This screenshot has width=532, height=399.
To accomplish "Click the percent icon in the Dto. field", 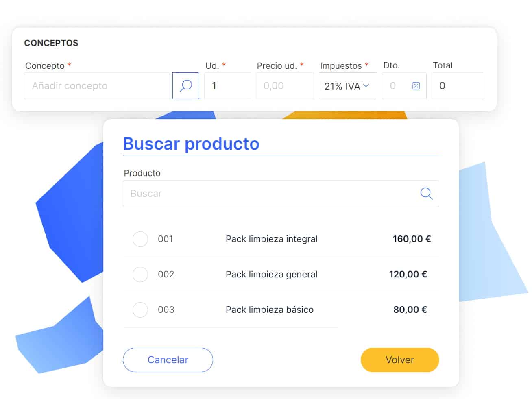I will tap(416, 86).
